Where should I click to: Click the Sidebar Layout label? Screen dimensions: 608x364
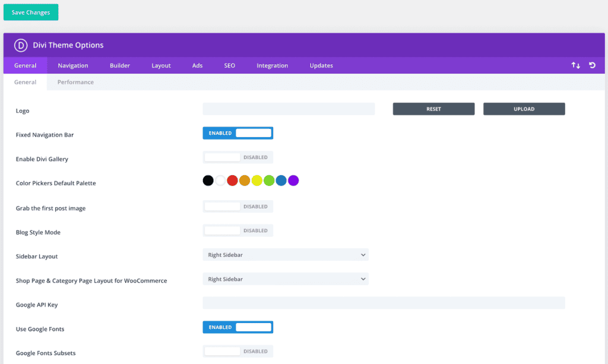(37, 257)
